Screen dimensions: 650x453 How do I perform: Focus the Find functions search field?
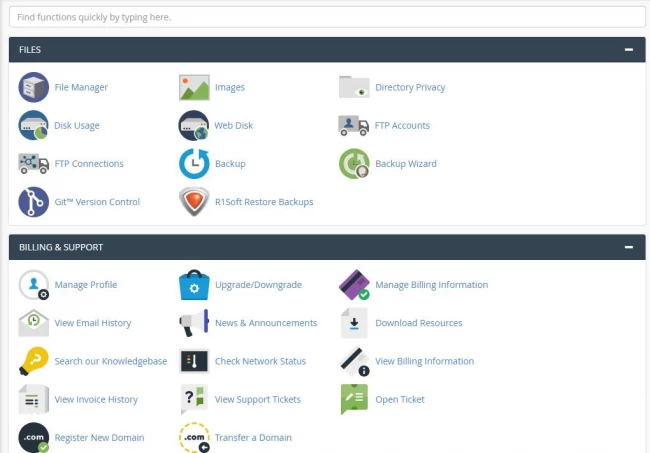click(327, 17)
